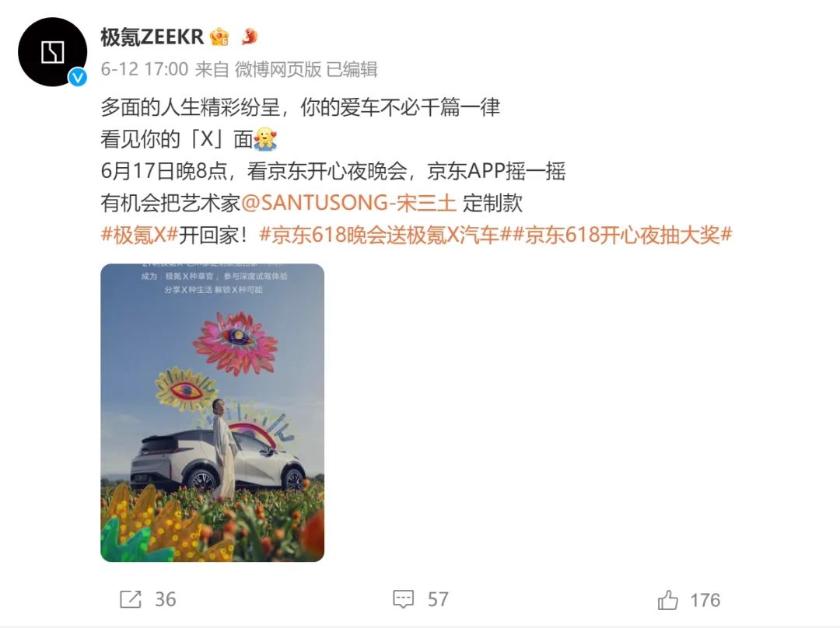Open the 极氪ZEEKR username profile
The height and width of the screenshot is (628, 840).
pyautogui.click(x=152, y=37)
